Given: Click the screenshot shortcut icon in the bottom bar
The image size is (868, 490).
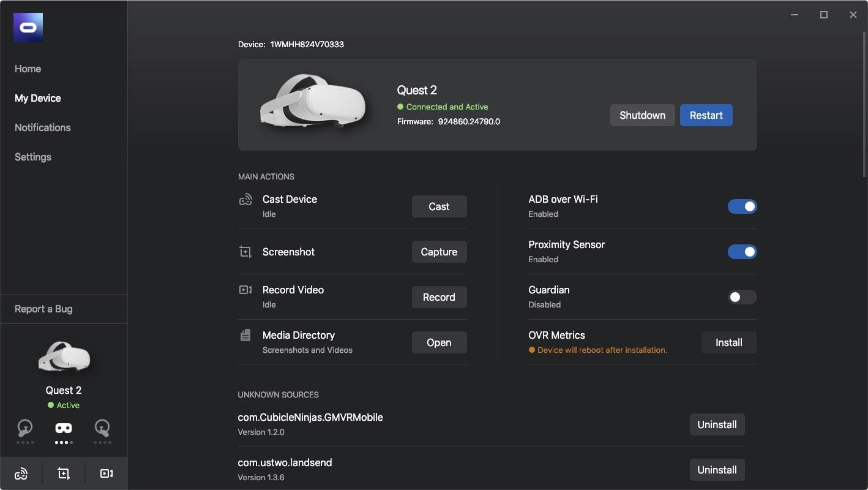Looking at the screenshot, I should (x=64, y=473).
